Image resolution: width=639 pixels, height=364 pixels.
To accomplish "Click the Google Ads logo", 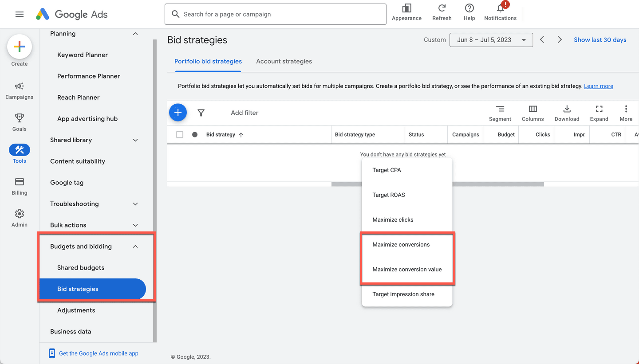I will point(72,14).
